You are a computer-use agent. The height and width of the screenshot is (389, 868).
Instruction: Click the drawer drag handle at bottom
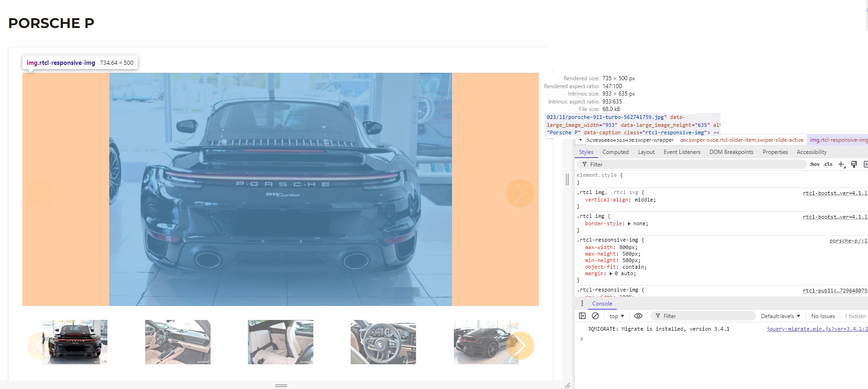click(x=281, y=386)
